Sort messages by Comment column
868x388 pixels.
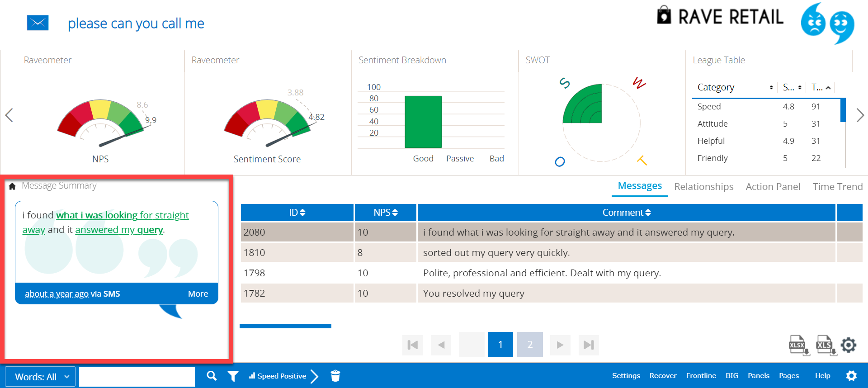pyautogui.click(x=626, y=213)
